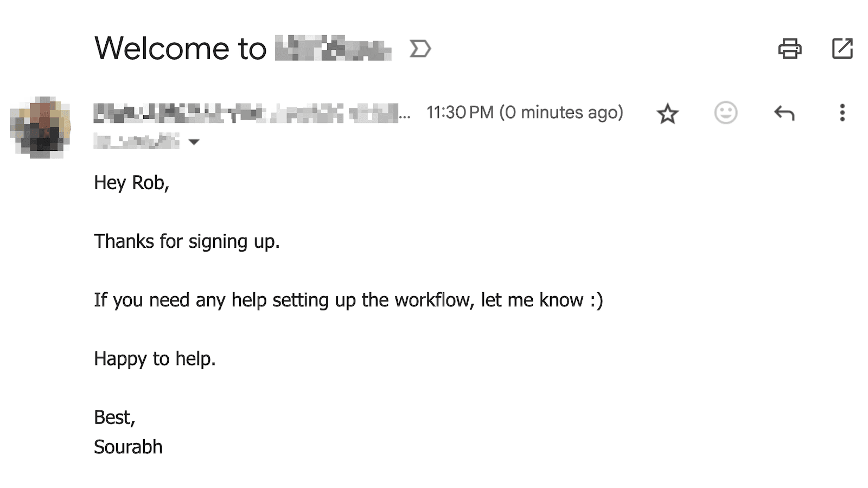Click the sentence about setting up workflow
The height and width of the screenshot is (488, 868).
[x=348, y=300]
